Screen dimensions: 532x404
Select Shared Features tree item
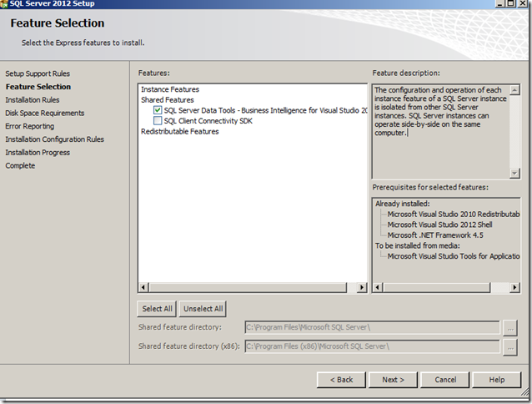[x=168, y=100]
